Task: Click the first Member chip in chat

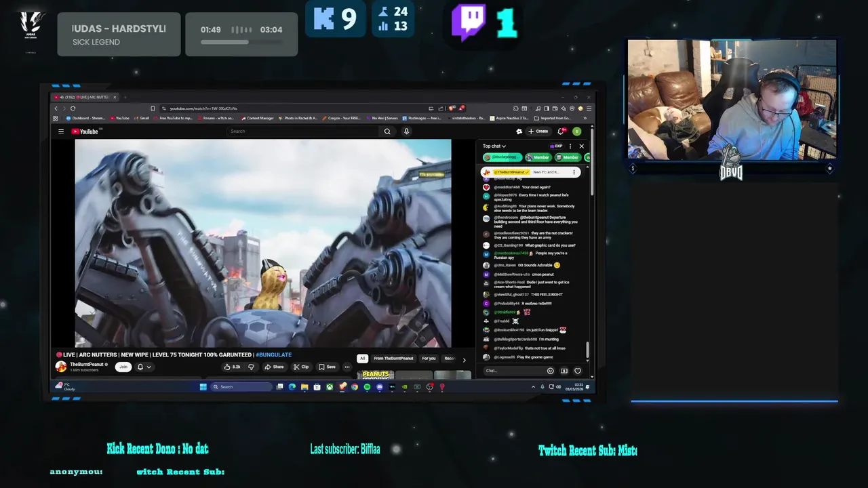Action: coord(538,157)
